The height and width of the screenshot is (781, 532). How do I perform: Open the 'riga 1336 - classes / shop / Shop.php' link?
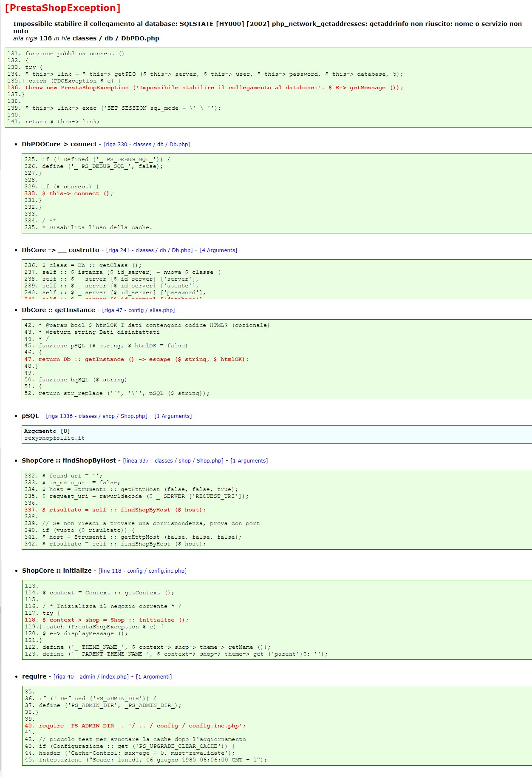pos(96,416)
